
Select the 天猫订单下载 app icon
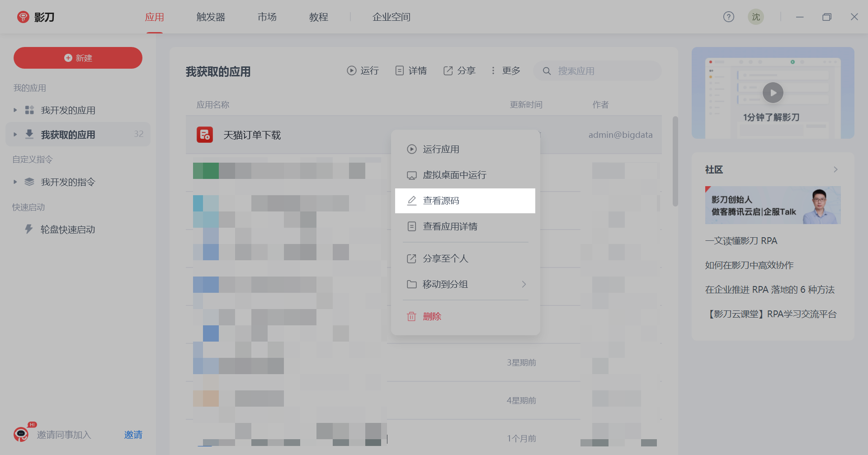tap(205, 135)
